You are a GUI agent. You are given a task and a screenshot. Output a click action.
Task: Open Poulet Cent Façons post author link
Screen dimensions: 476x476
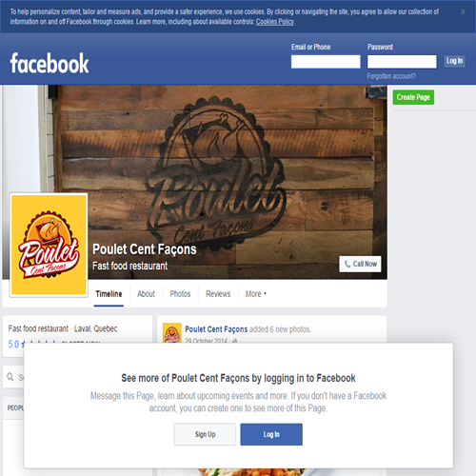(216, 329)
